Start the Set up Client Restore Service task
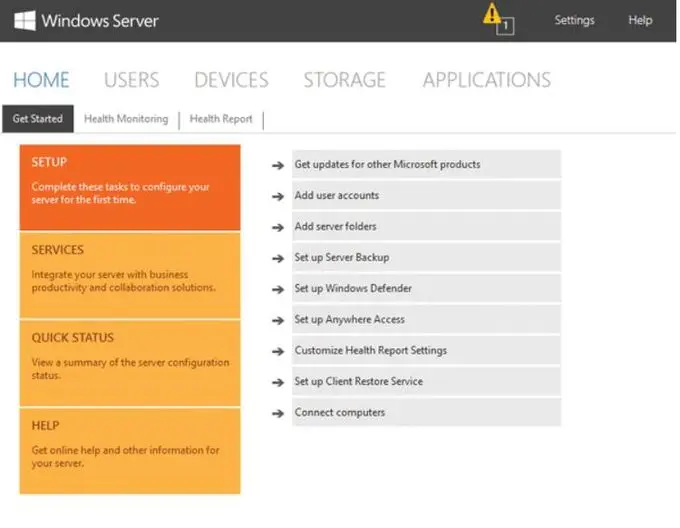The width and height of the screenshot is (680, 528). [x=426, y=381]
